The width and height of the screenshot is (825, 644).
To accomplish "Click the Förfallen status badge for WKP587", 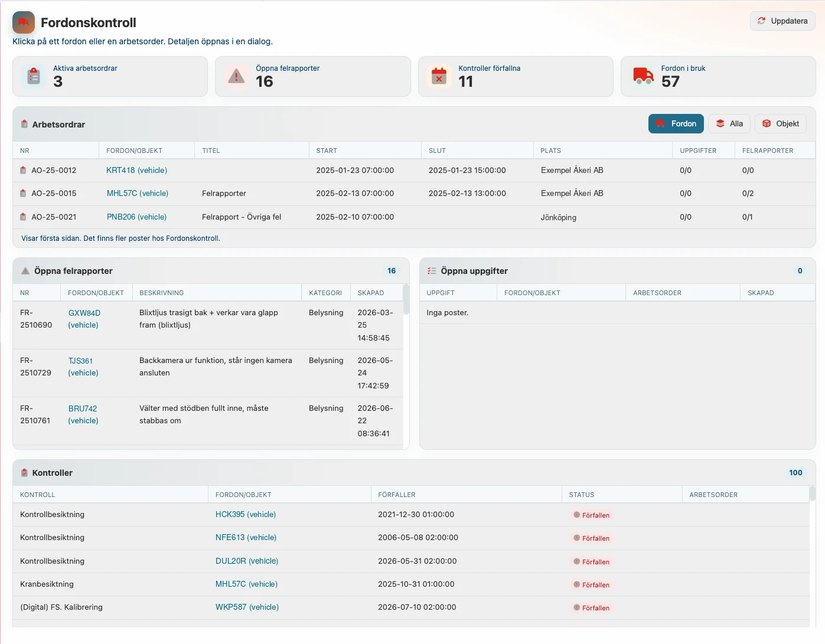I will [591, 608].
